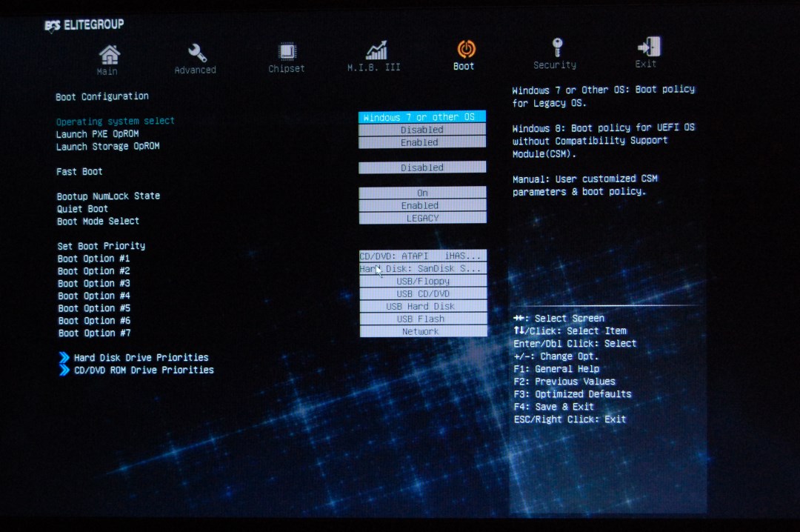This screenshot has width=800, height=532.
Task: Switch to the Advanced tab label
Action: click(x=195, y=70)
